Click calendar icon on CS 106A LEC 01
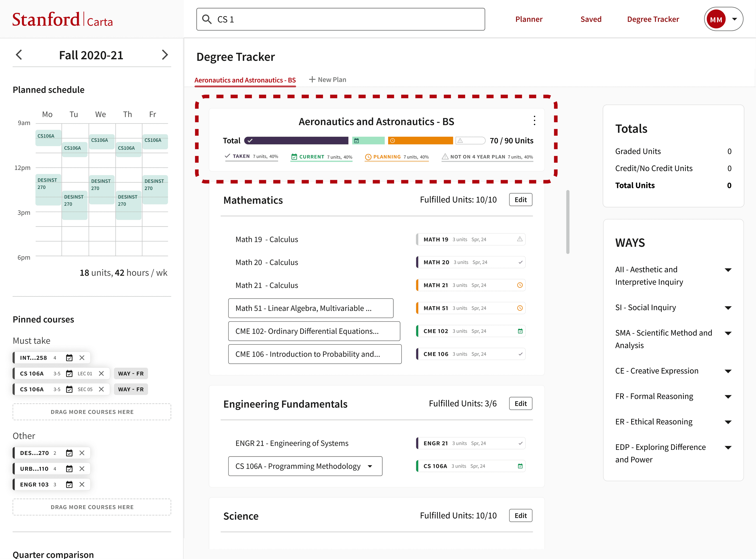The width and height of the screenshot is (756, 559). pyautogui.click(x=69, y=374)
